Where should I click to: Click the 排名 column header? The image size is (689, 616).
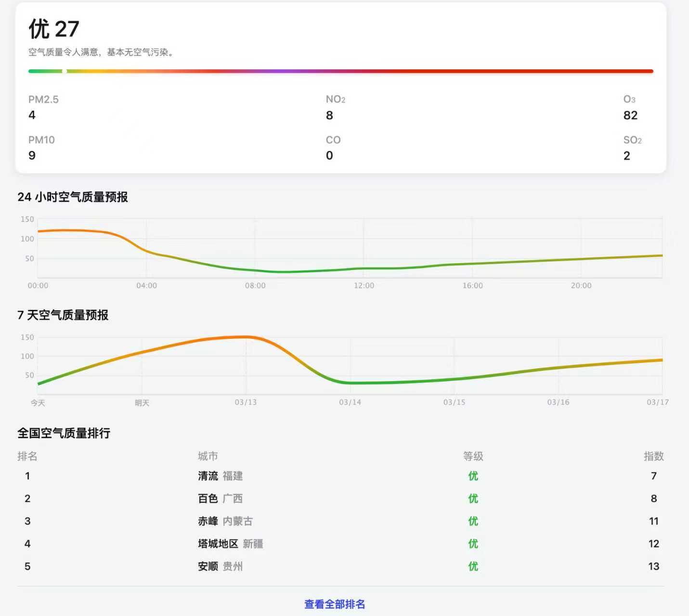27,456
